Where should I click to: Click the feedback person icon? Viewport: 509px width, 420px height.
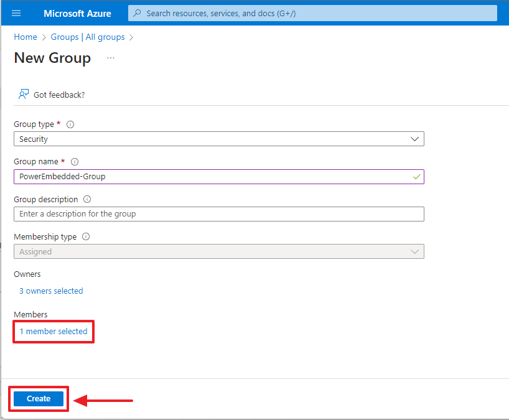coord(24,95)
